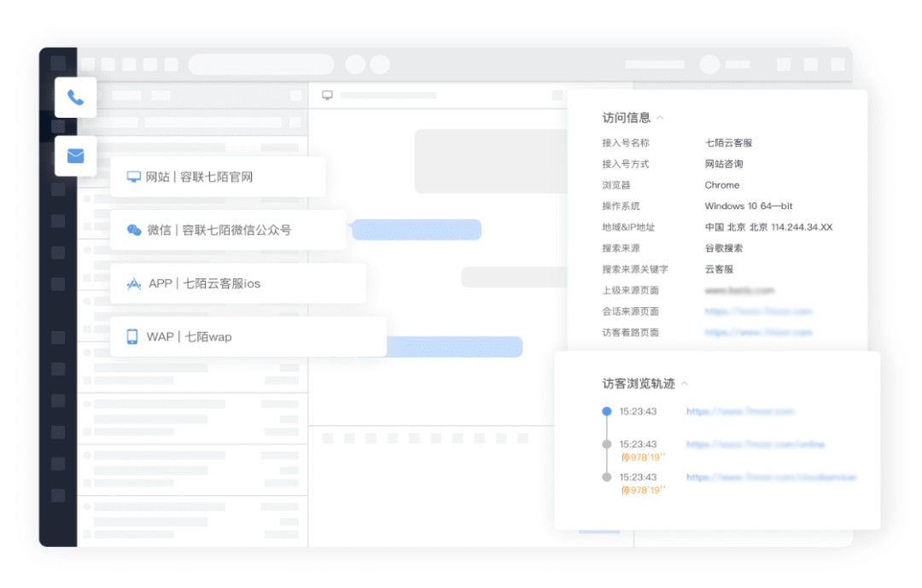Click 谷歌搜索 search source value
This screenshot has height=588, width=922.
(724, 248)
